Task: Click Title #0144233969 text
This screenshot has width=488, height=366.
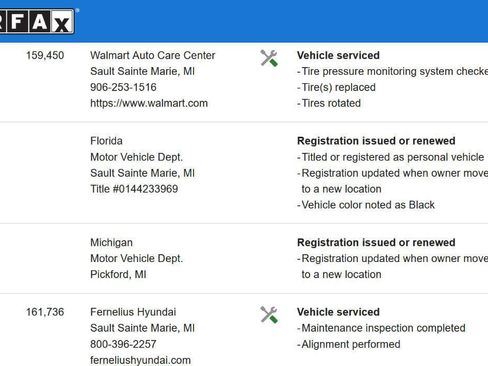Action: tap(134, 189)
